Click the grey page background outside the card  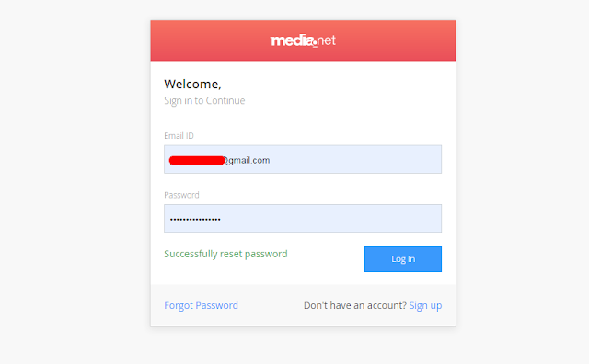click(75, 188)
